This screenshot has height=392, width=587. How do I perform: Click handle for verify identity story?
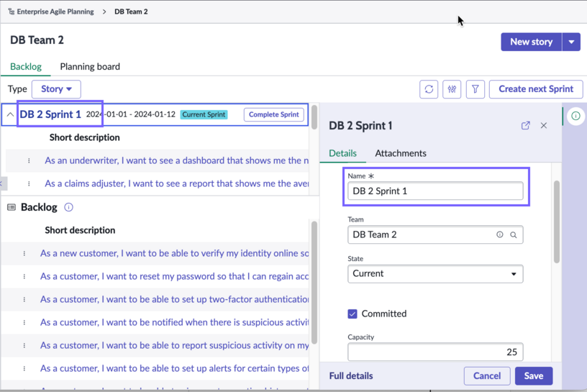(x=24, y=253)
